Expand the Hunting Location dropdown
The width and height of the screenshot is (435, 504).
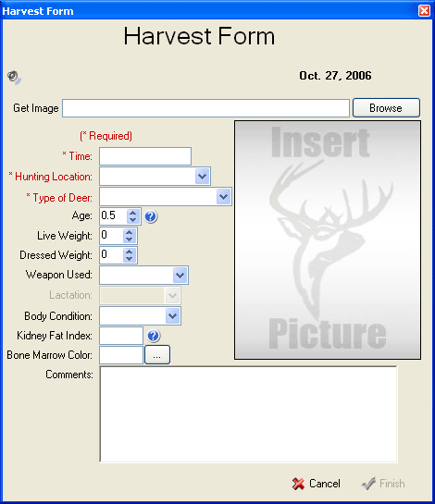click(202, 176)
